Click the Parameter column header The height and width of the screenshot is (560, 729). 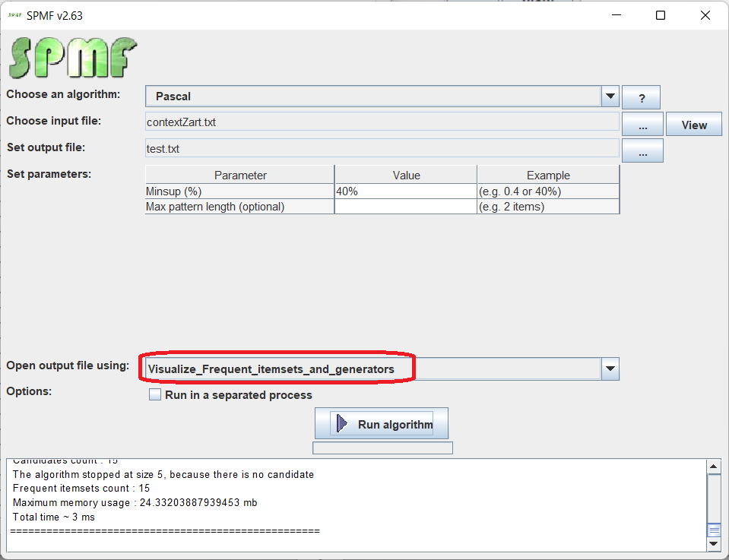[x=240, y=175]
